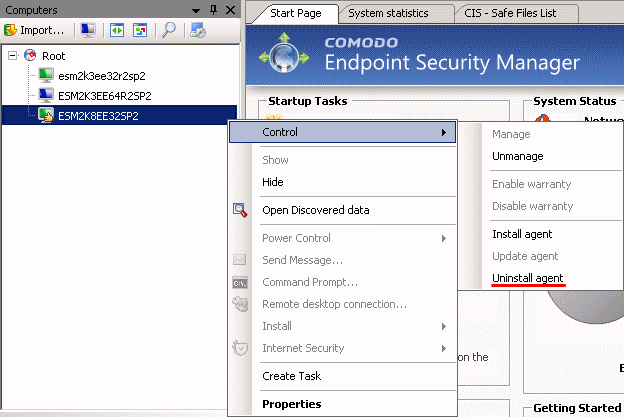Select computer ESM2K8EE32SP2

[x=98, y=116]
